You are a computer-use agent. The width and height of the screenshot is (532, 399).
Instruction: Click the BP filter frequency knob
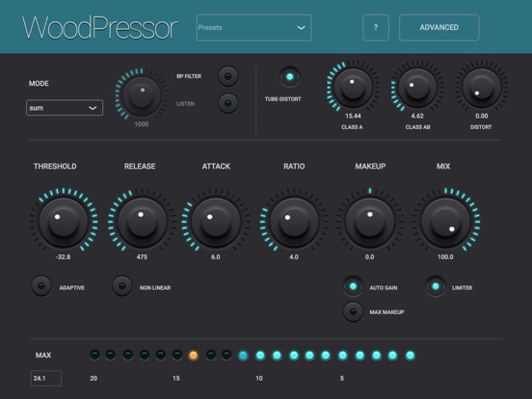click(x=141, y=95)
